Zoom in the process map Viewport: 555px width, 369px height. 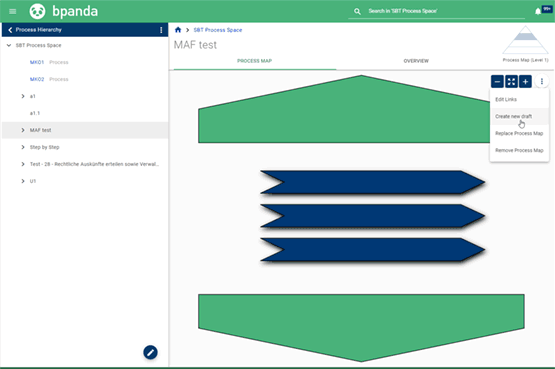point(525,81)
